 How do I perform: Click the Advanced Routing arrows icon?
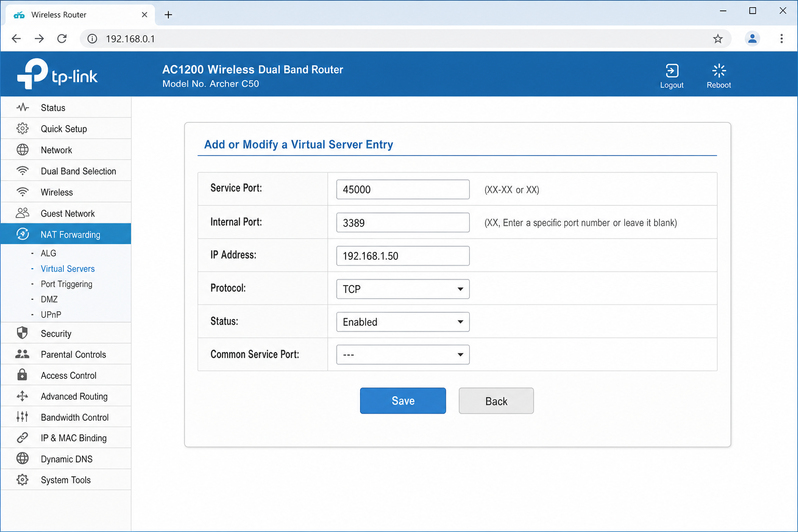[x=22, y=396]
